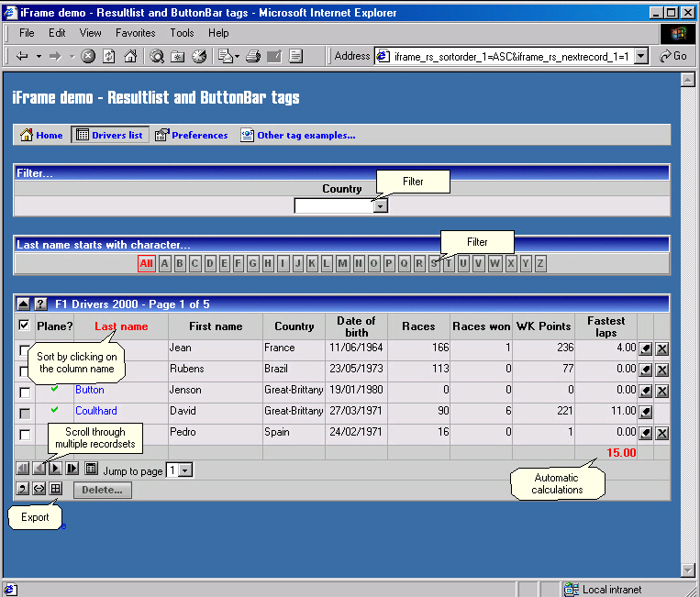Click the Delete... button
This screenshot has width=700, height=597.
(102, 490)
